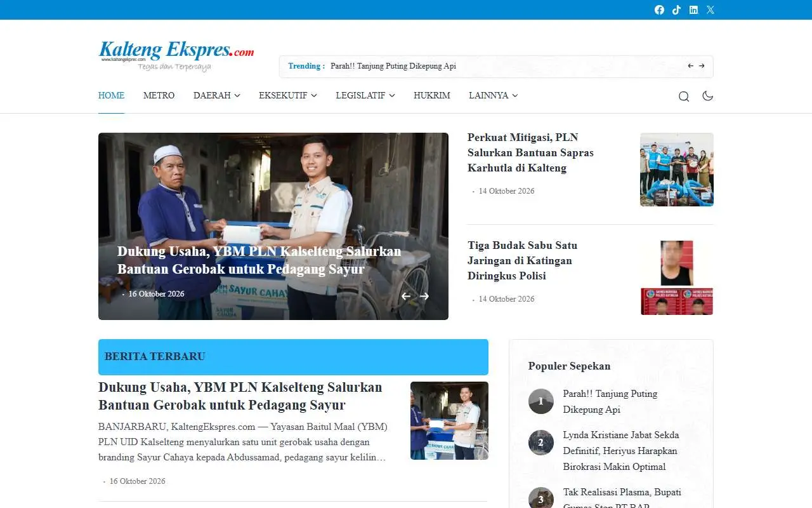Toggle dark mode moon icon
Viewport: 812px width, 508px height.
point(707,96)
